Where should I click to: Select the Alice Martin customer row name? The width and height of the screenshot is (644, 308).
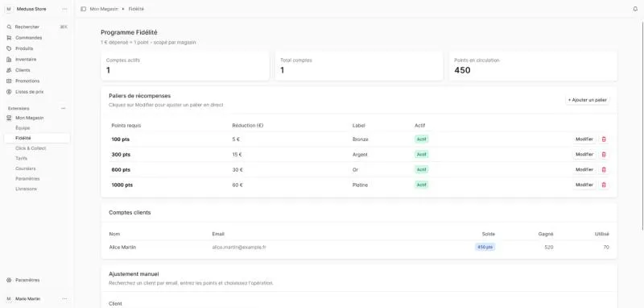click(122, 248)
